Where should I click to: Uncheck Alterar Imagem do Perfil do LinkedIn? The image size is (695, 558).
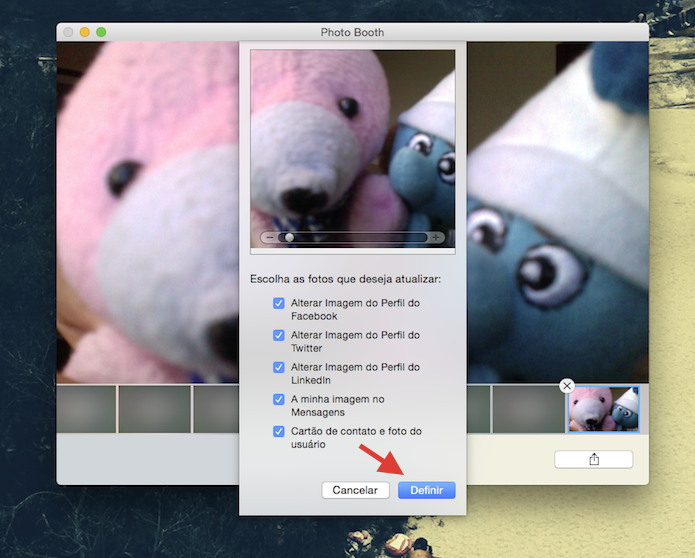279,367
